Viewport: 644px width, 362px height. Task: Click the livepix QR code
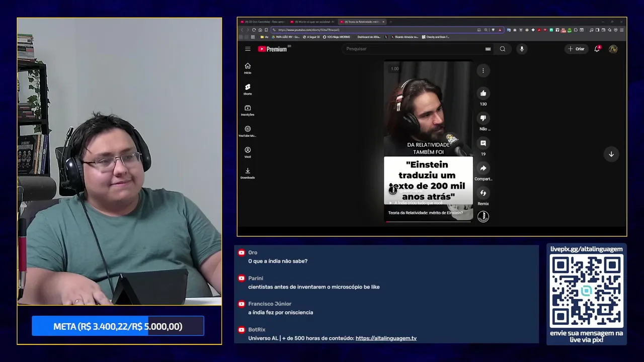(x=586, y=291)
